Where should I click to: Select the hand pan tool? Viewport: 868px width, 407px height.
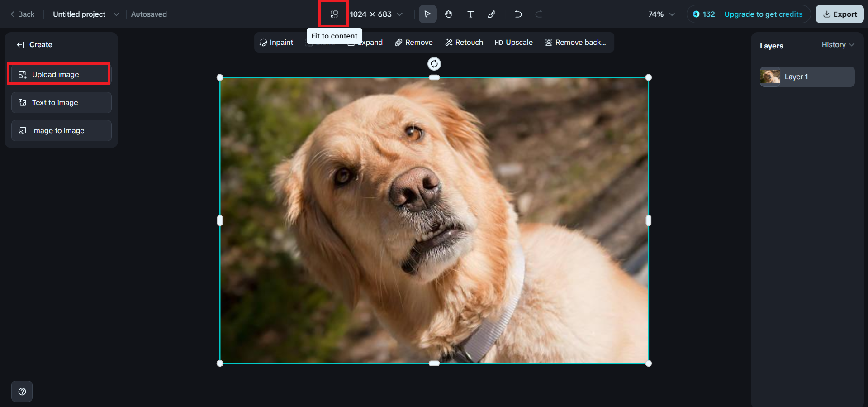point(449,14)
